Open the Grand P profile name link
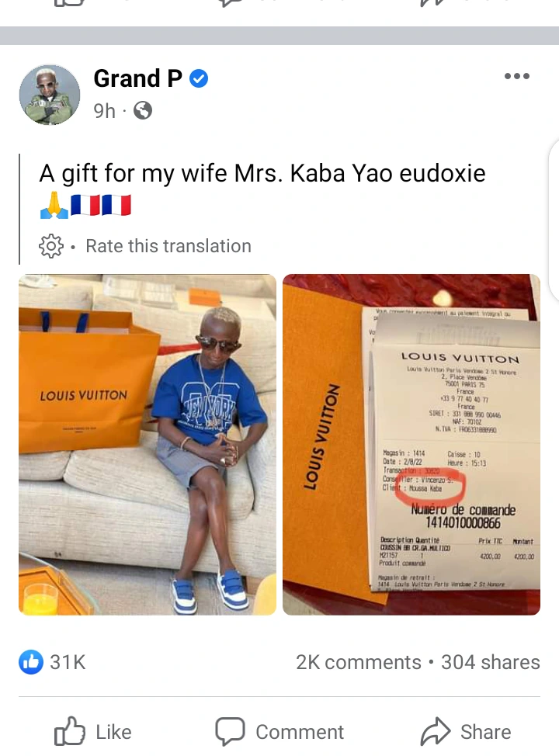 coord(137,78)
